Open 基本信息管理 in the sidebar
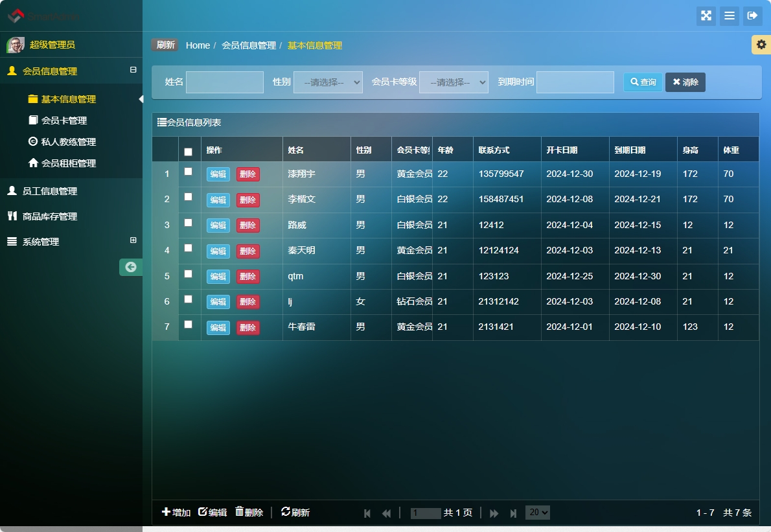Image resolution: width=771 pixels, height=532 pixels. (68, 99)
